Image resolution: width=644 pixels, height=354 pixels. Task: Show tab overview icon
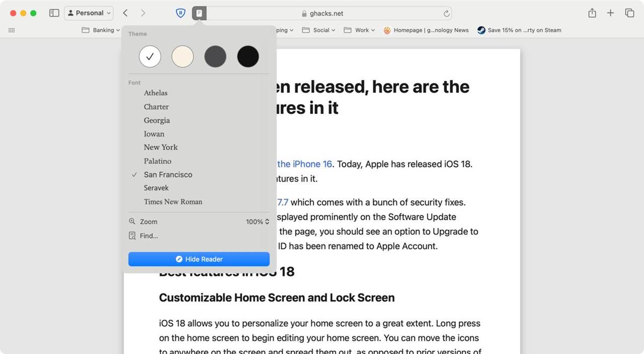(x=629, y=13)
